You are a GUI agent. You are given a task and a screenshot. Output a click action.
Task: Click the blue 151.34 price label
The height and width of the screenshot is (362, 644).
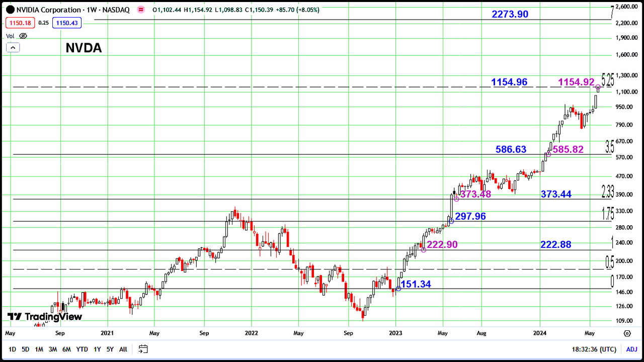pyautogui.click(x=416, y=284)
